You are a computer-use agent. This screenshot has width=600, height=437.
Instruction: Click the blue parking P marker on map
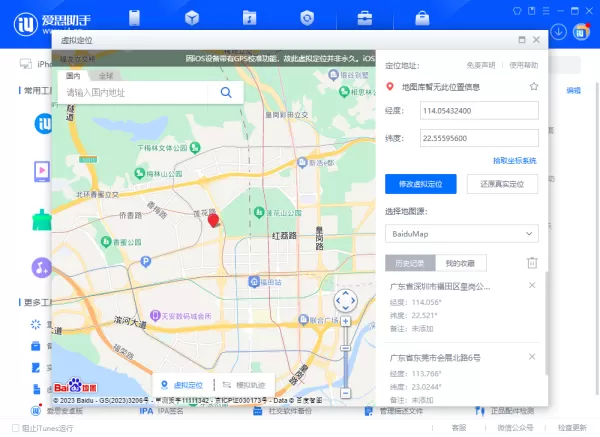tap(145, 261)
